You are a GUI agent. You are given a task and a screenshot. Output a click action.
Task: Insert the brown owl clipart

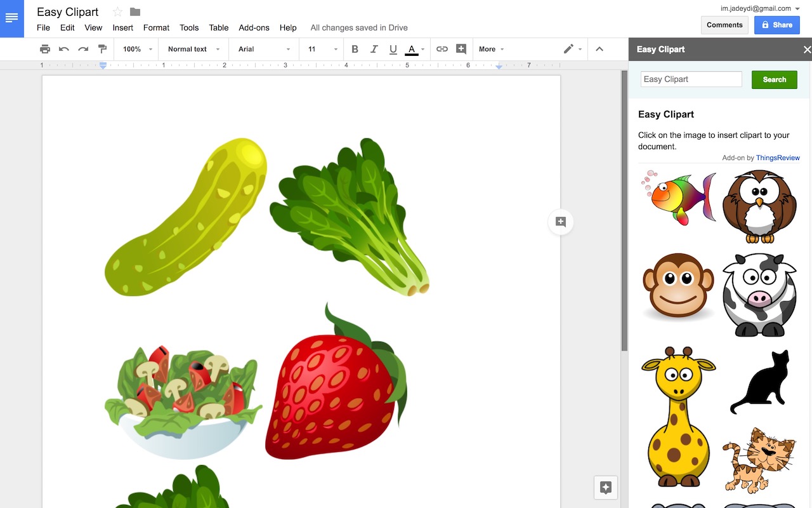(759, 206)
